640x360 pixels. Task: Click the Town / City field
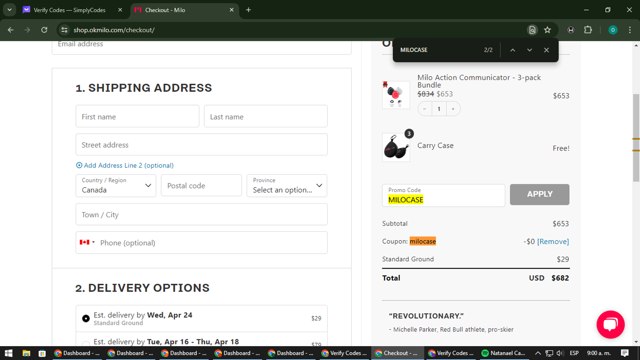[x=201, y=215]
